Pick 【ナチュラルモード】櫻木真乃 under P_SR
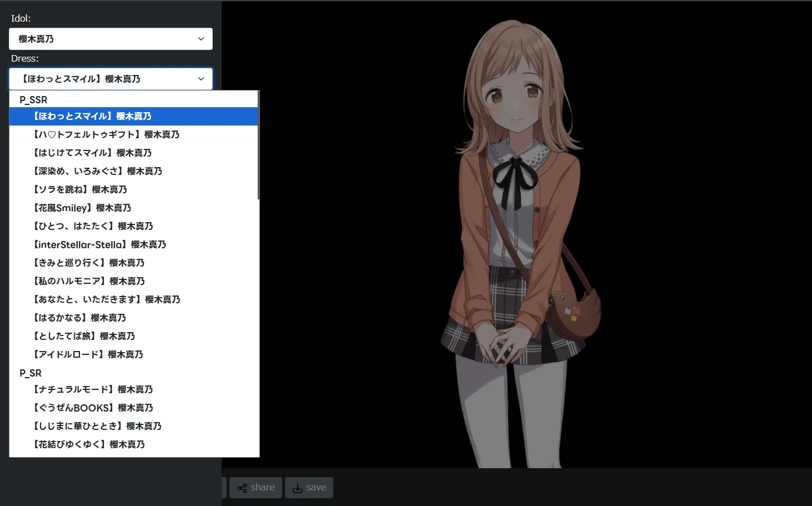The image size is (812, 506). click(x=93, y=389)
